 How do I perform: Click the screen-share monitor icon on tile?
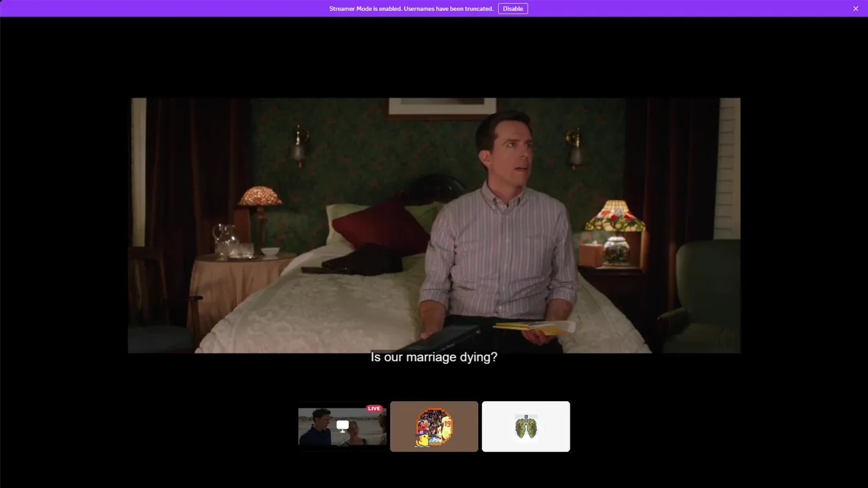click(342, 426)
